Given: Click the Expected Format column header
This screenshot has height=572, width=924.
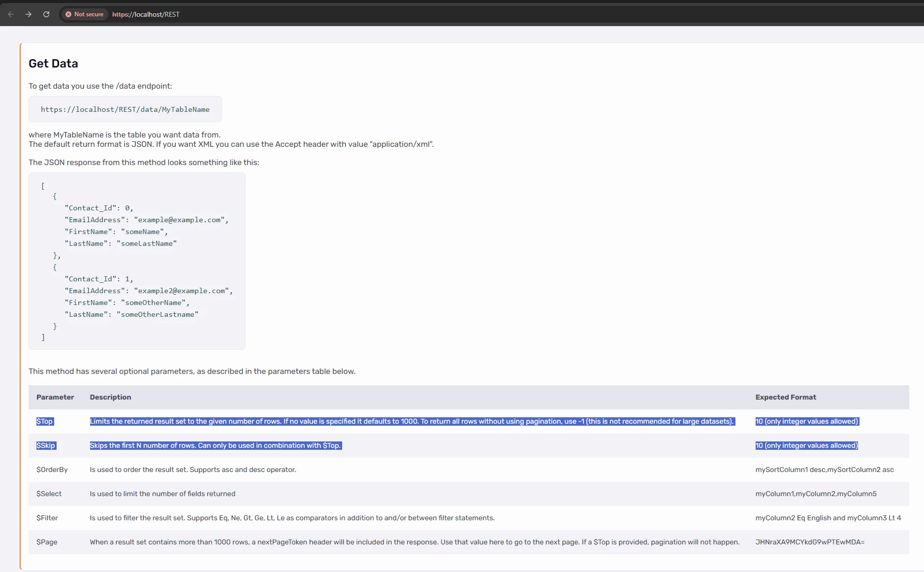Looking at the screenshot, I should tap(786, 397).
